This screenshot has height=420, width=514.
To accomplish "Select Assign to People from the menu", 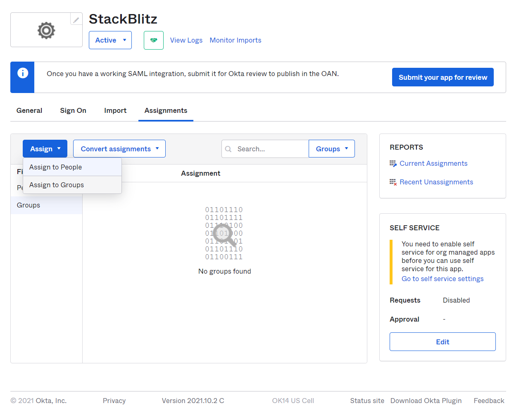I will point(55,167).
